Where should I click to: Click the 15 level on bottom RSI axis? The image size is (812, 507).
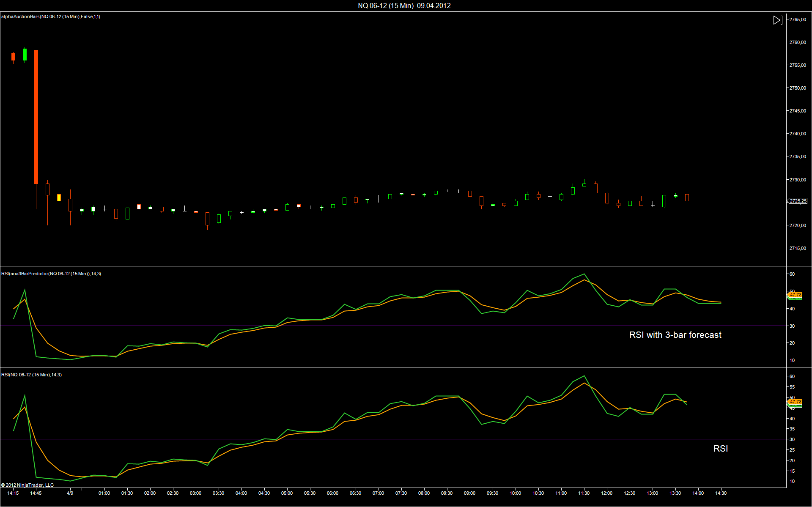coord(792,471)
